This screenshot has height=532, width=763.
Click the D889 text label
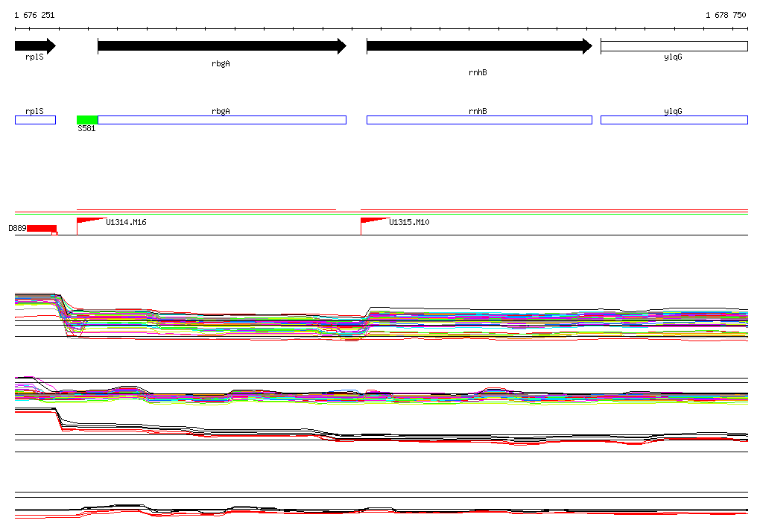pyautogui.click(x=17, y=229)
